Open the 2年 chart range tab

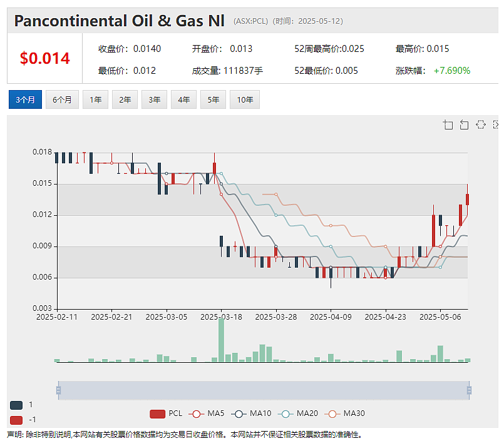(x=125, y=99)
